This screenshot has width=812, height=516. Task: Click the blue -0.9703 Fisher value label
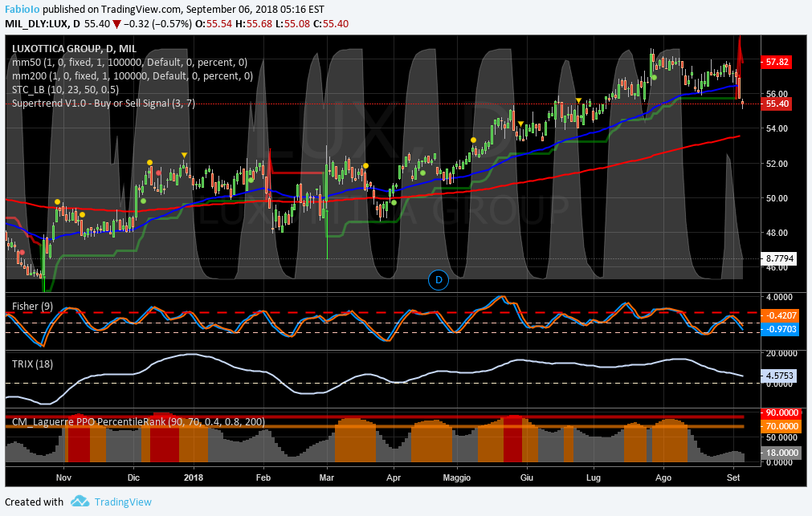(779, 329)
